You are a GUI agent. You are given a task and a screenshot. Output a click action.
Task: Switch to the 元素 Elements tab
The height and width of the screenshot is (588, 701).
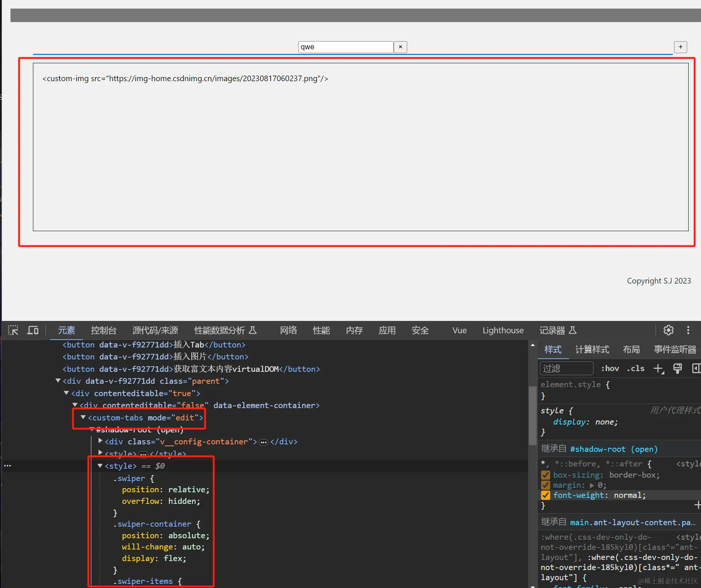point(66,330)
